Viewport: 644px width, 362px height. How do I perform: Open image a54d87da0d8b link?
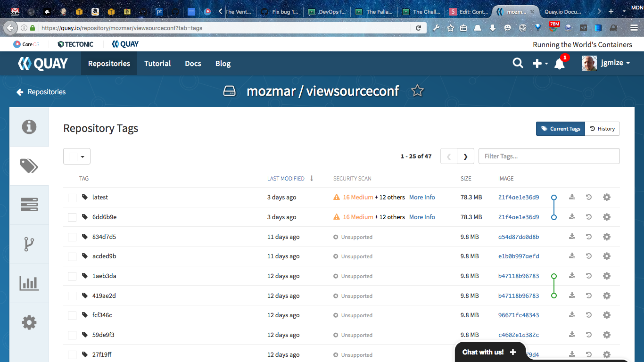[519, 237]
